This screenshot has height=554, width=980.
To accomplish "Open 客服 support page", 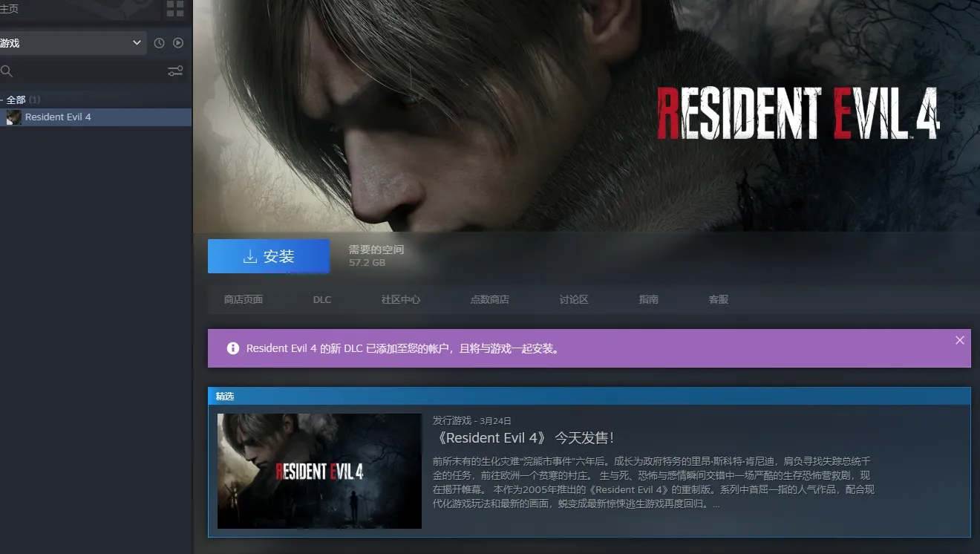I will click(719, 299).
